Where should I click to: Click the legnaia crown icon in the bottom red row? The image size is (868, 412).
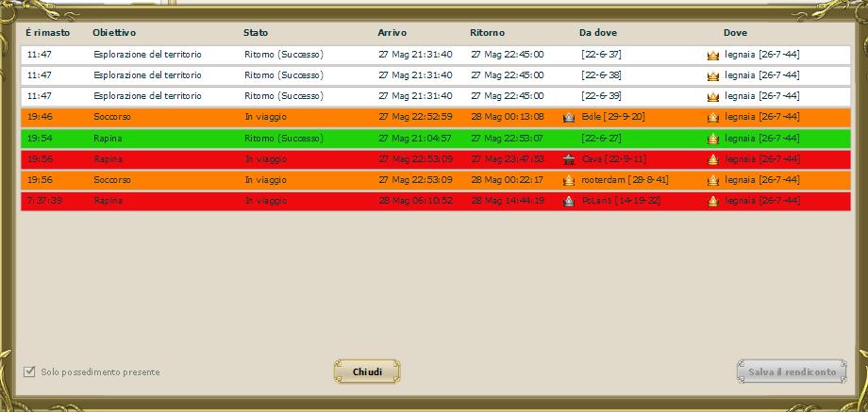click(x=713, y=201)
